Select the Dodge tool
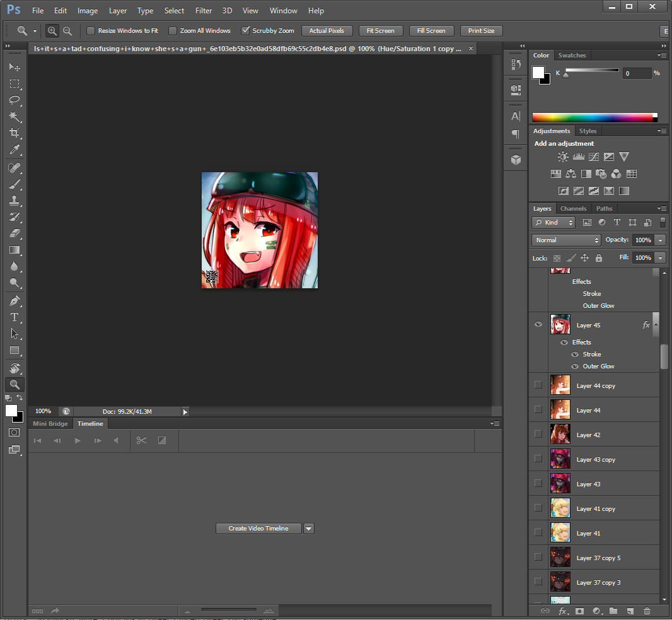Screen dimensions: 672x620 click(x=14, y=283)
